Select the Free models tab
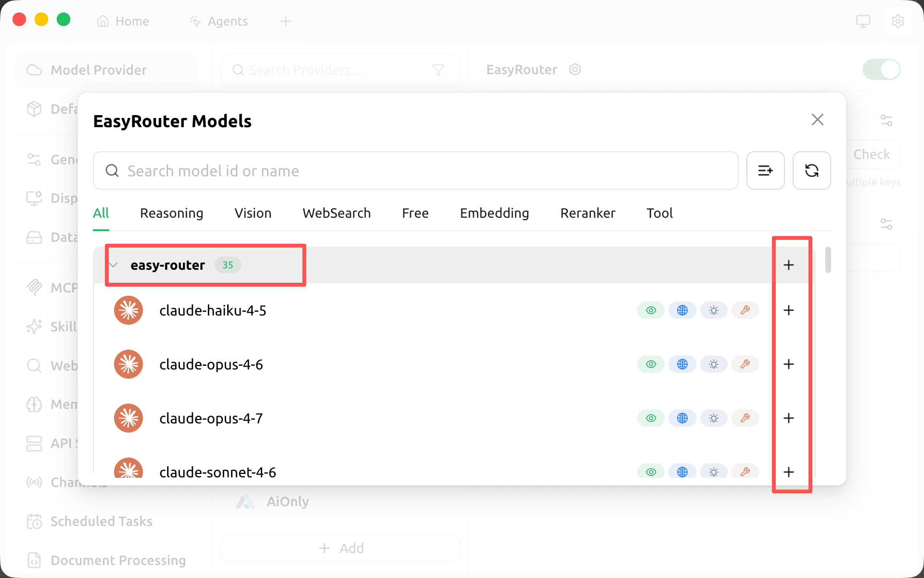This screenshot has height=578, width=924. point(415,213)
